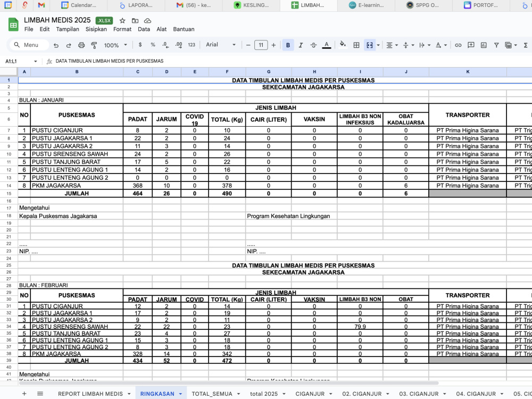Open the Arial font dropdown
Image resolution: width=532 pixels, height=399 pixels.
pyautogui.click(x=221, y=45)
